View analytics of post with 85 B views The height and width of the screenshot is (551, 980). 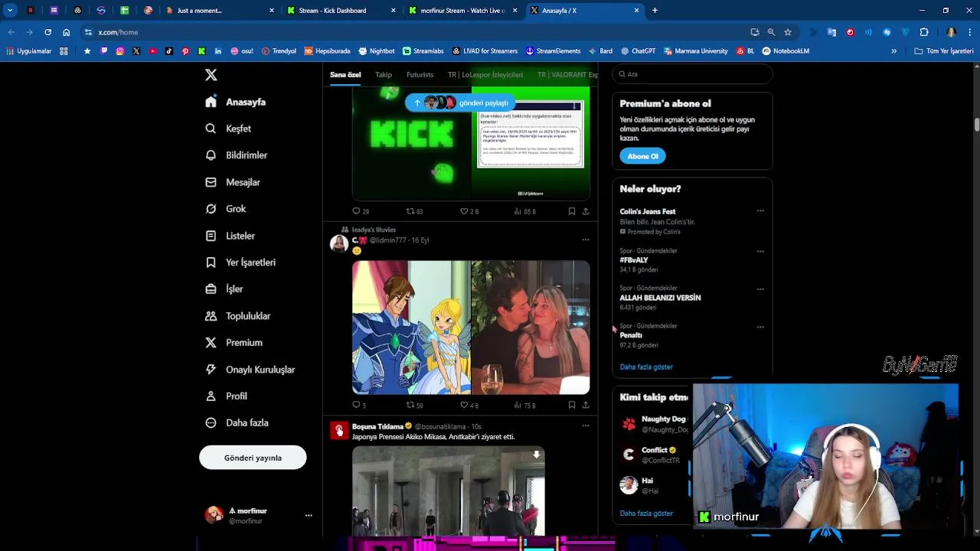click(524, 211)
